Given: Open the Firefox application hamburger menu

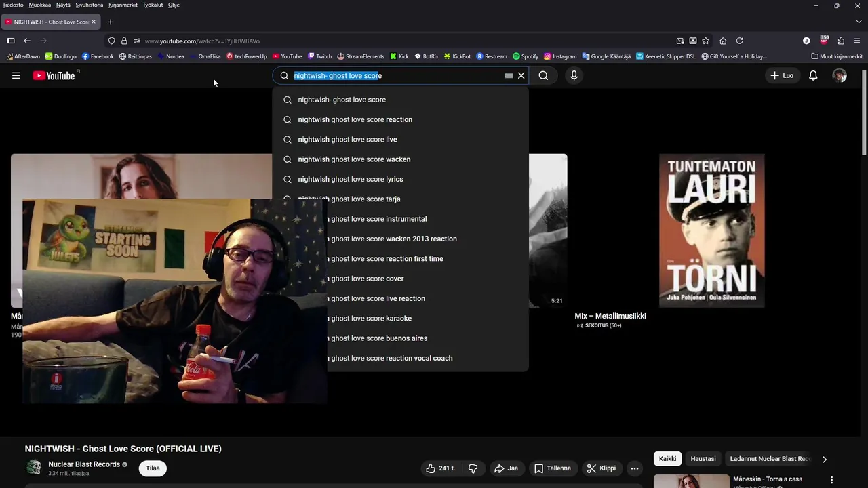Looking at the screenshot, I should (x=857, y=41).
